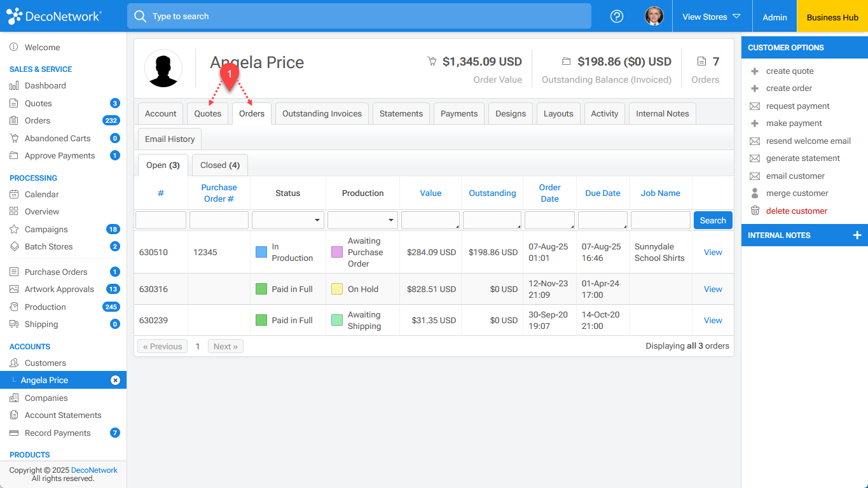868x488 pixels.
Task: Click the pink Awaiting Purchase Order swatch
Action: pos(337,252)
